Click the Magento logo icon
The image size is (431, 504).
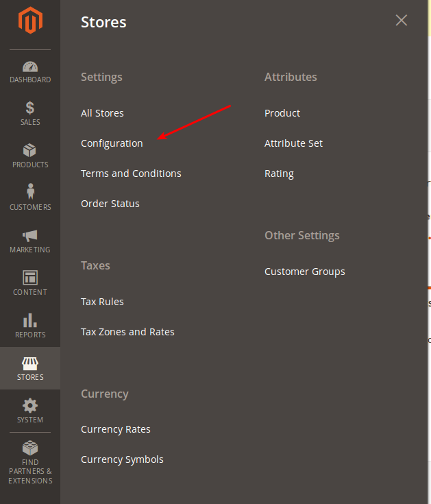30,21
